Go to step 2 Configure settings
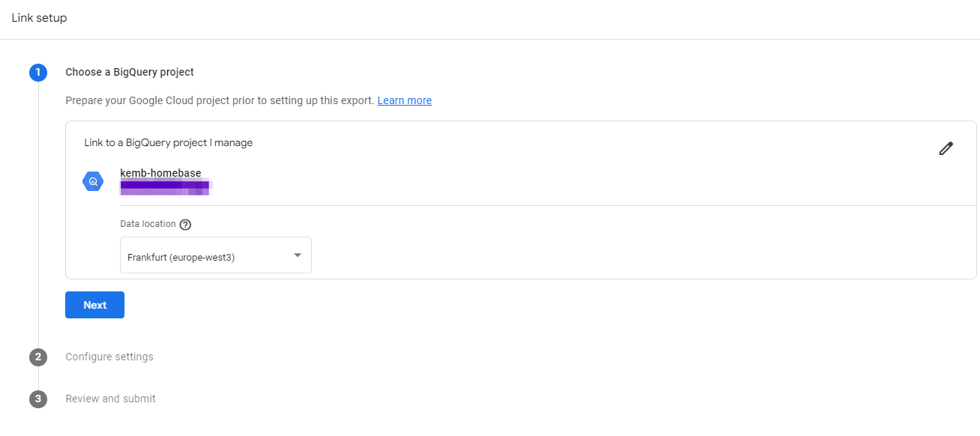This screenshot has height=436, width=980. (x=109, y=357)
